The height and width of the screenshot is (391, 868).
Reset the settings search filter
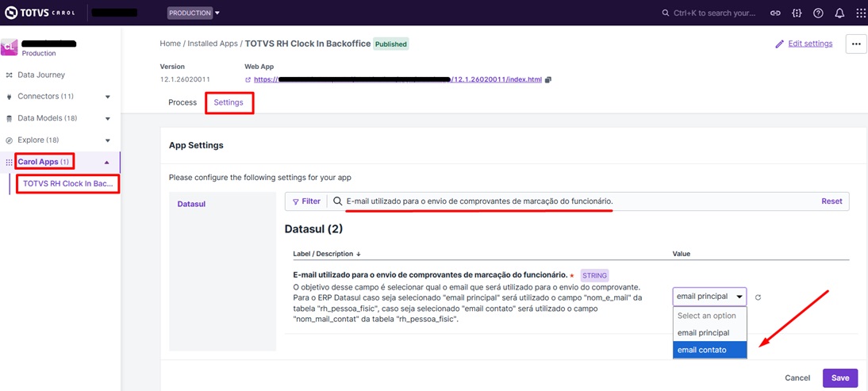click(x=832, y=201)
